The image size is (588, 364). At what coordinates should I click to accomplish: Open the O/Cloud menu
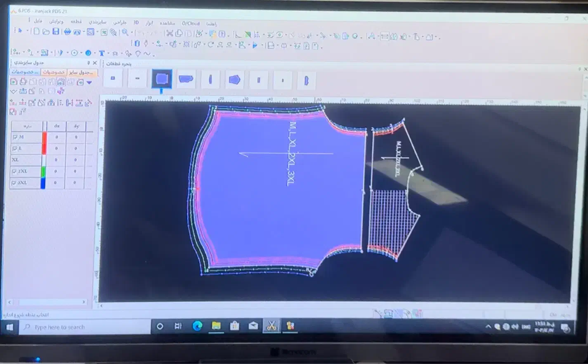[191, 24]
